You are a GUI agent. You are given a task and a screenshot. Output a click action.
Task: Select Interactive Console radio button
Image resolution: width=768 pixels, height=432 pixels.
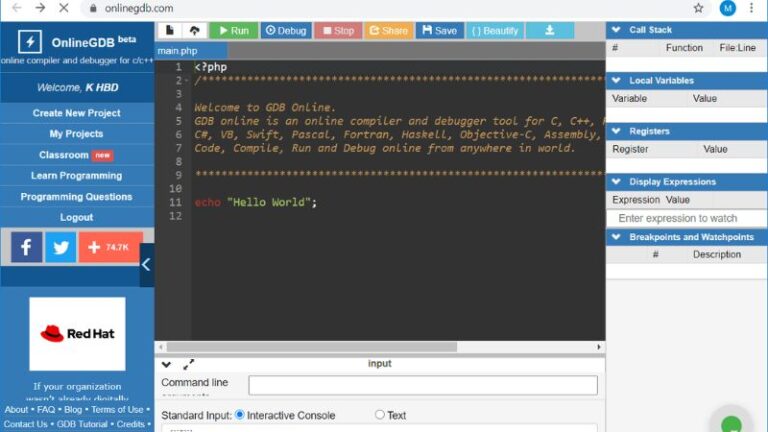coord(240,415)
